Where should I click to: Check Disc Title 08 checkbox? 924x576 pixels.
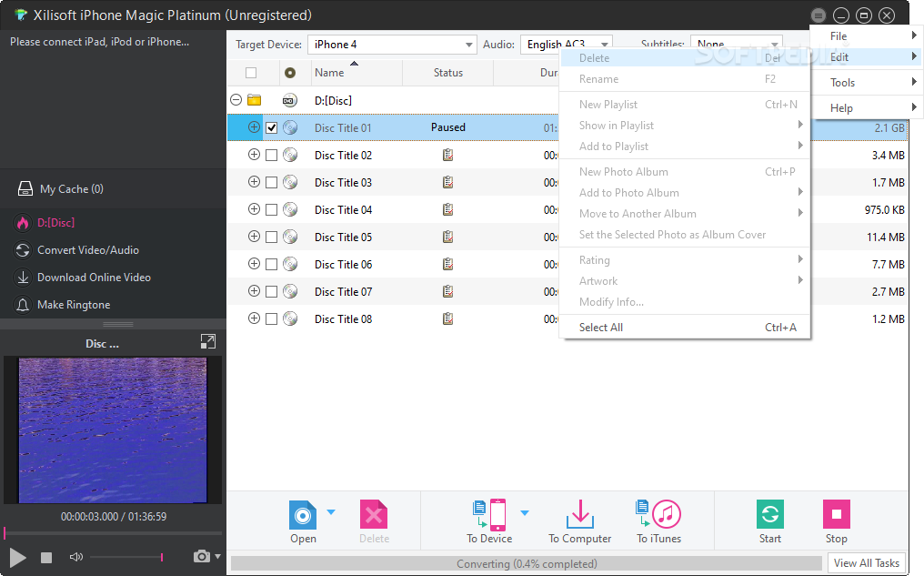(271, 319)
